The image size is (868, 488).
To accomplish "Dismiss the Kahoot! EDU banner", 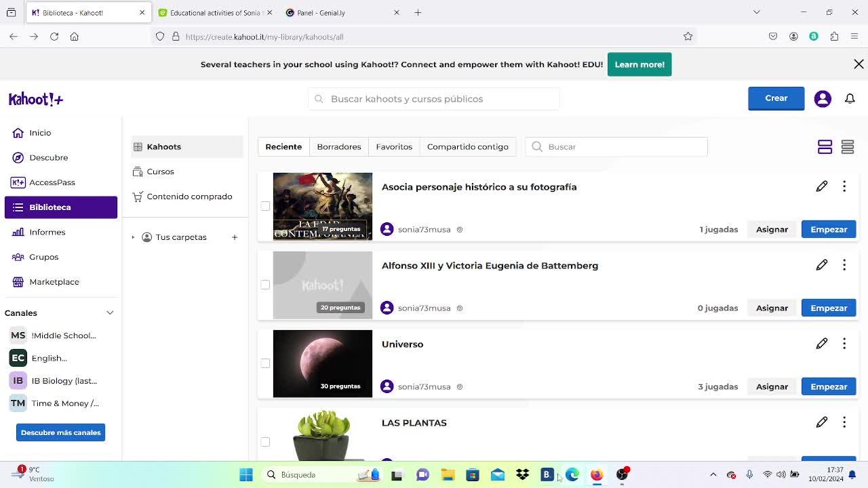I will 859,64.
